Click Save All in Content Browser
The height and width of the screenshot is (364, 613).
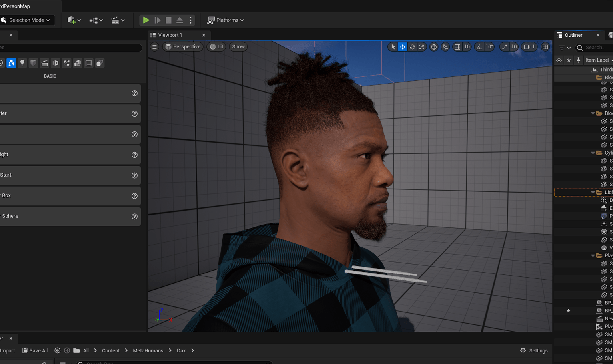point(35,350)
